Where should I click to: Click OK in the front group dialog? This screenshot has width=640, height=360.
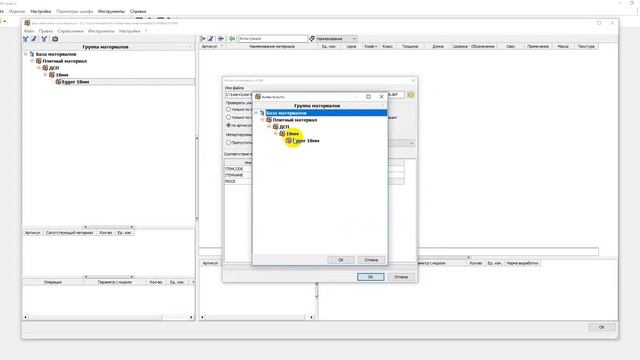(x=341, y=260)
